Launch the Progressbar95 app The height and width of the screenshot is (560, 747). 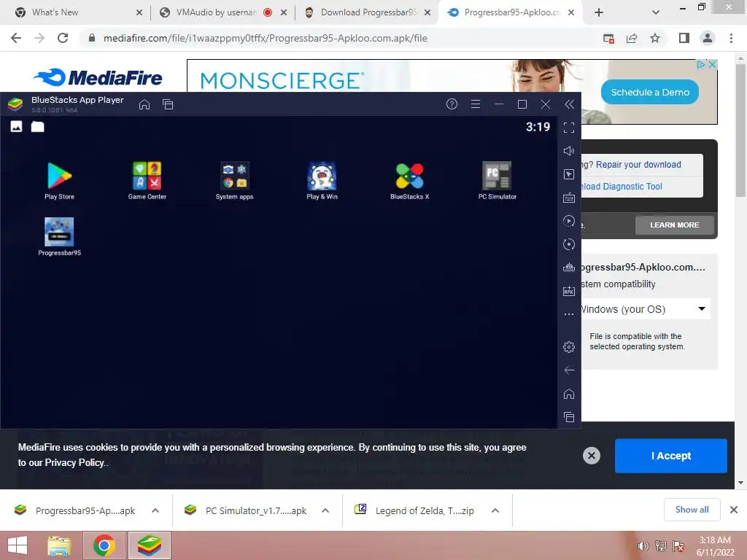coord(60,237)
